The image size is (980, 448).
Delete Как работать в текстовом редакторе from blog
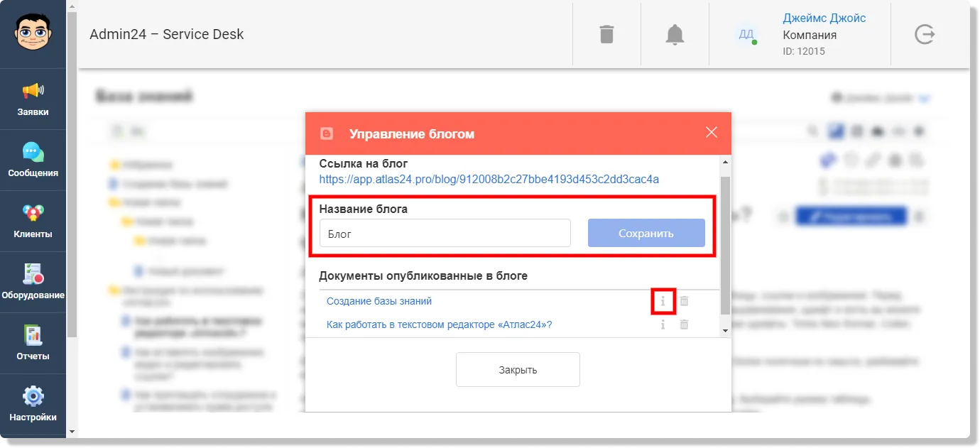click(684, 324)
